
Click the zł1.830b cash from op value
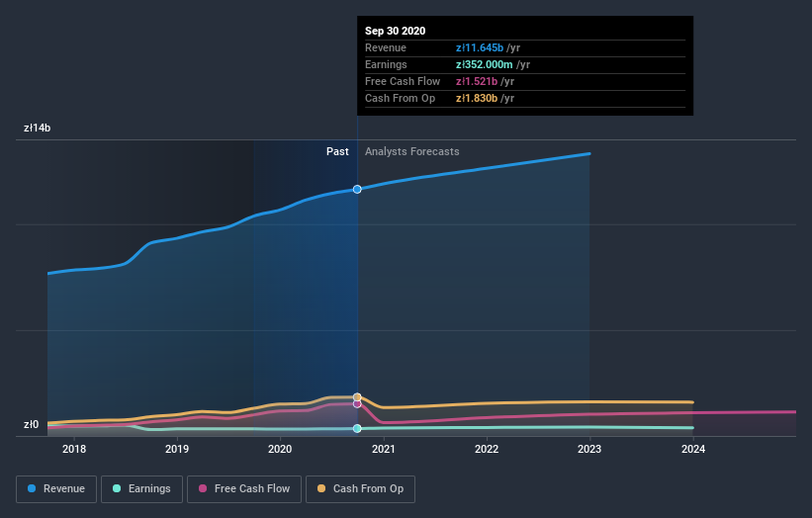[477, 98]
